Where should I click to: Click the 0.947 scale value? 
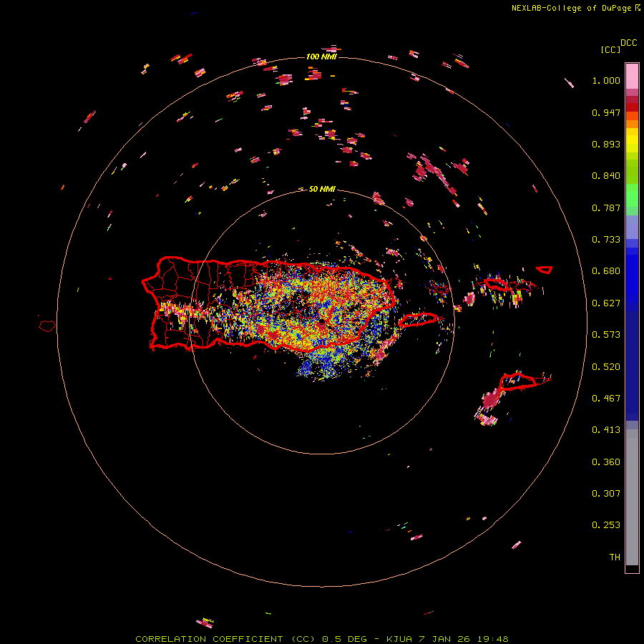tap(606, 112)
